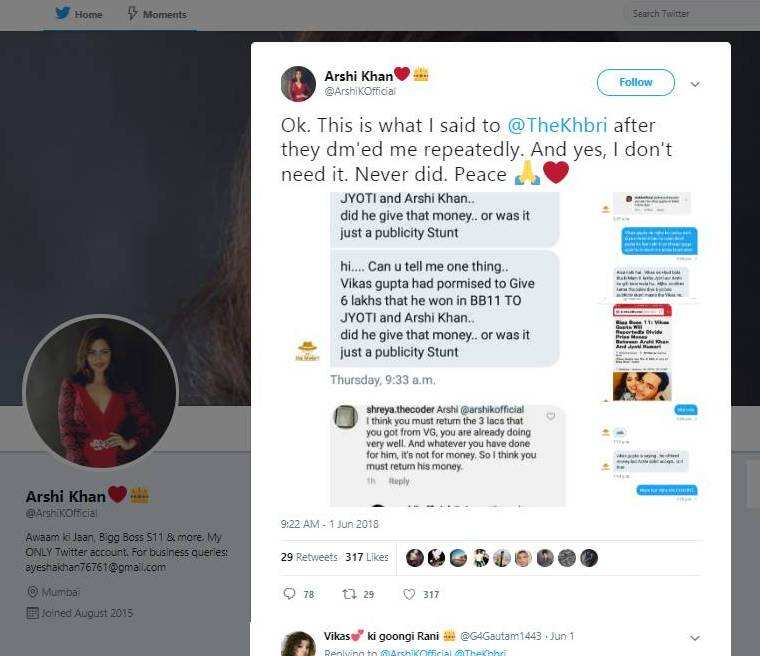This screenshot has height=656, width=760.
Task: Expand the tweet options chevron
Action: pos(696,84)
